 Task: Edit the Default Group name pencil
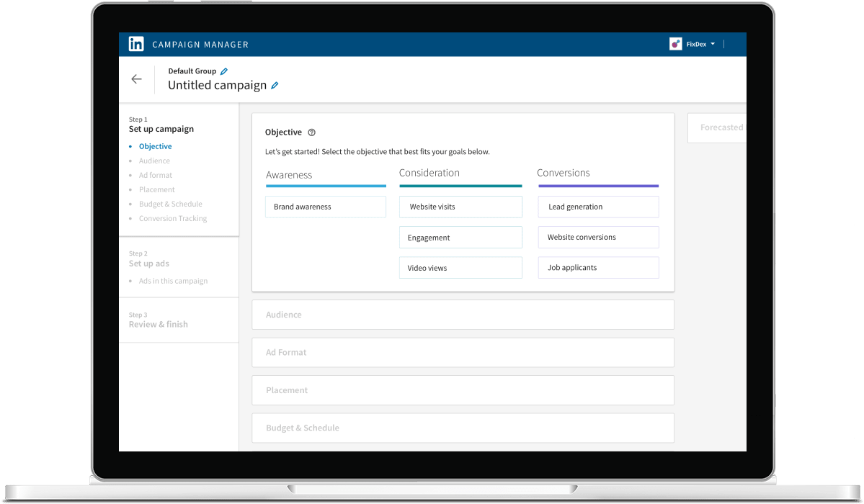[x=223, y=71]
